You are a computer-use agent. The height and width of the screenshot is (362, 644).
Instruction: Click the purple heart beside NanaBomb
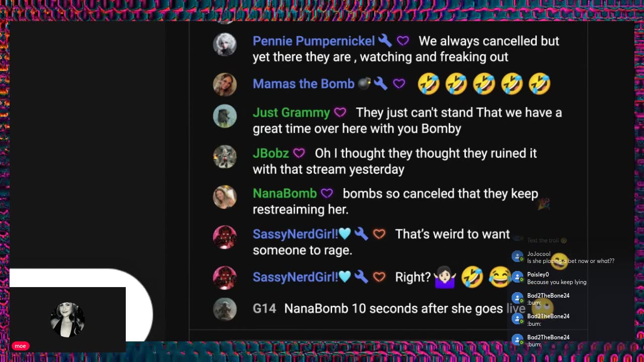[x=327, y=193]
